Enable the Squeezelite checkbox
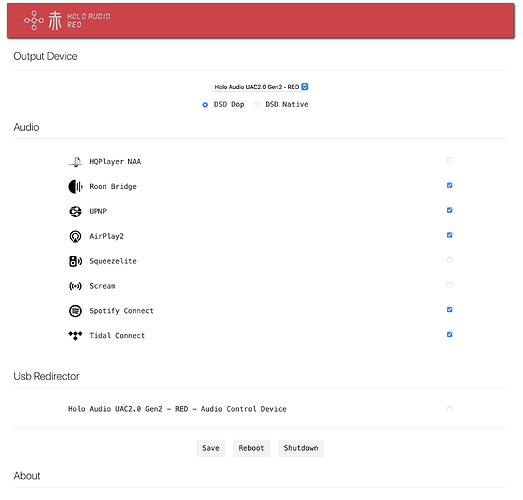 (x=450, y=260)
